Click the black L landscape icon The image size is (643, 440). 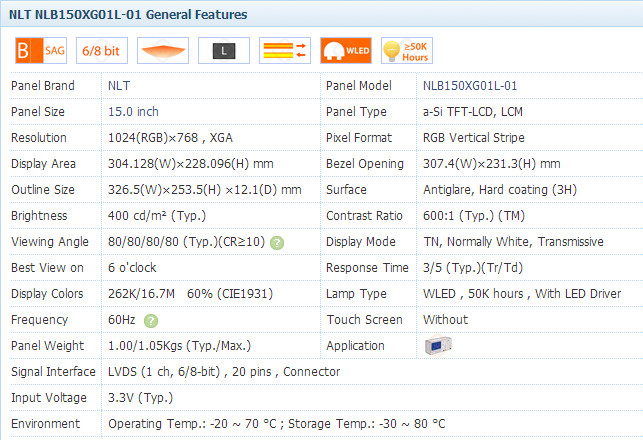(x=224, y=50)
